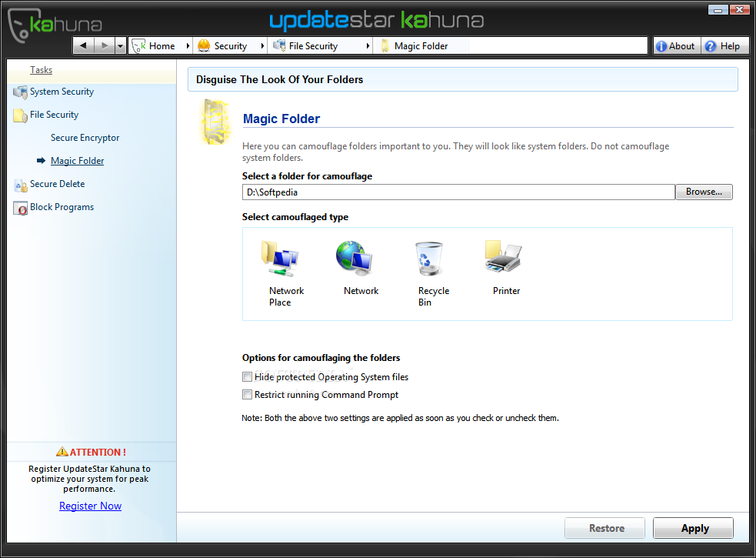
Task: Click the About info icon
Action: [x=661, y=46]
